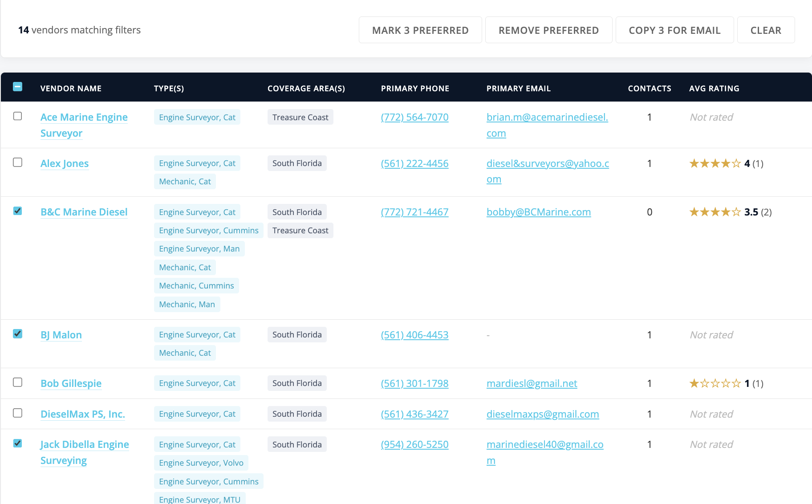Tick the Bob Gillespie row checkbox
Image resolution: width=812 pixels, height=504 pixels.
coord(18,382)
